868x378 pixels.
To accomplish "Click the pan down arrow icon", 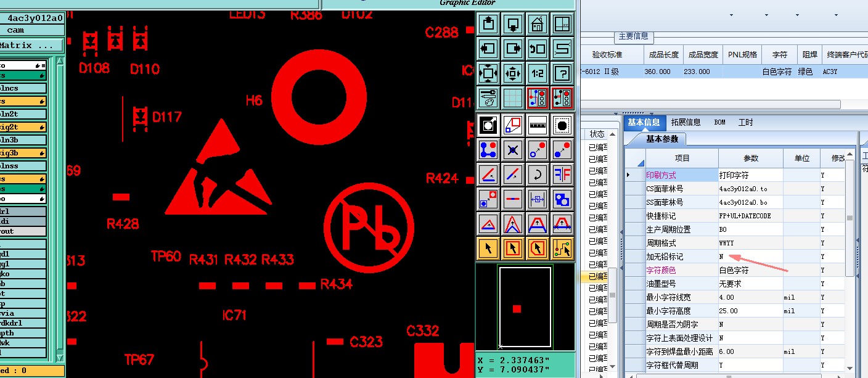I will click(x=513, y=25).
